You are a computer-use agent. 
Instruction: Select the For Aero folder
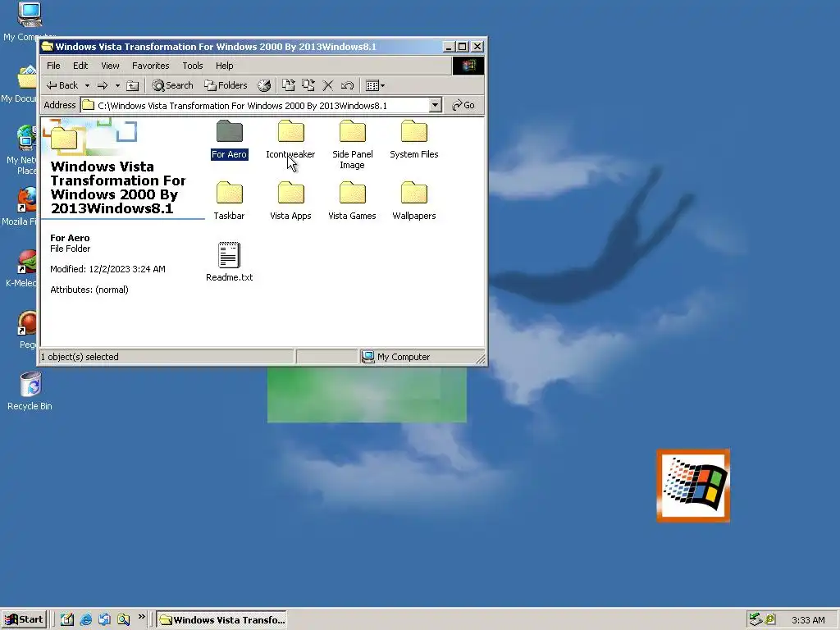coord(230,139)
